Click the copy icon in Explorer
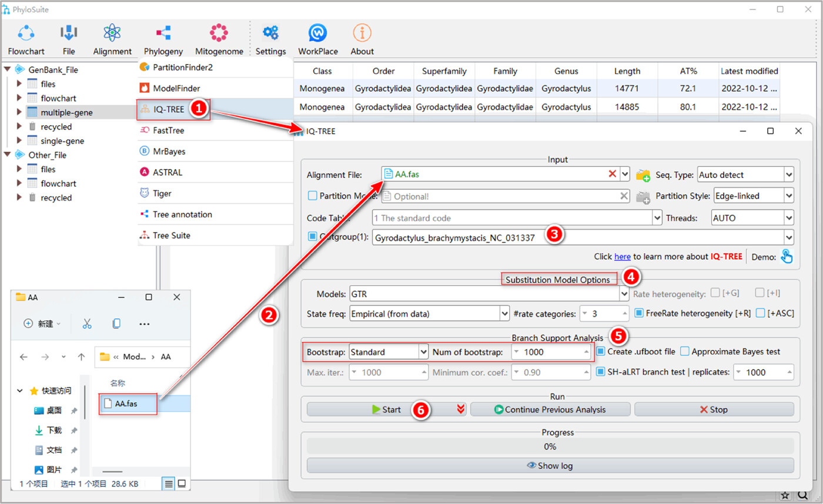 pyautogui.click(x=116, y=324)
